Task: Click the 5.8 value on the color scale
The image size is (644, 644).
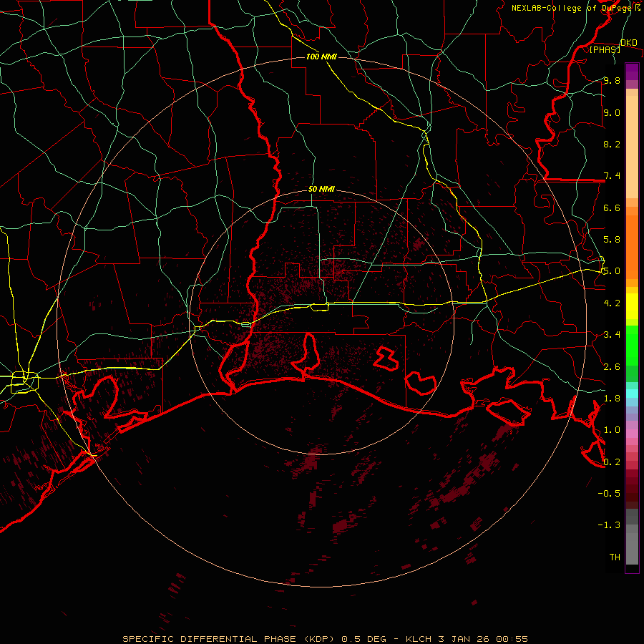Action: [x=612, y=240]
